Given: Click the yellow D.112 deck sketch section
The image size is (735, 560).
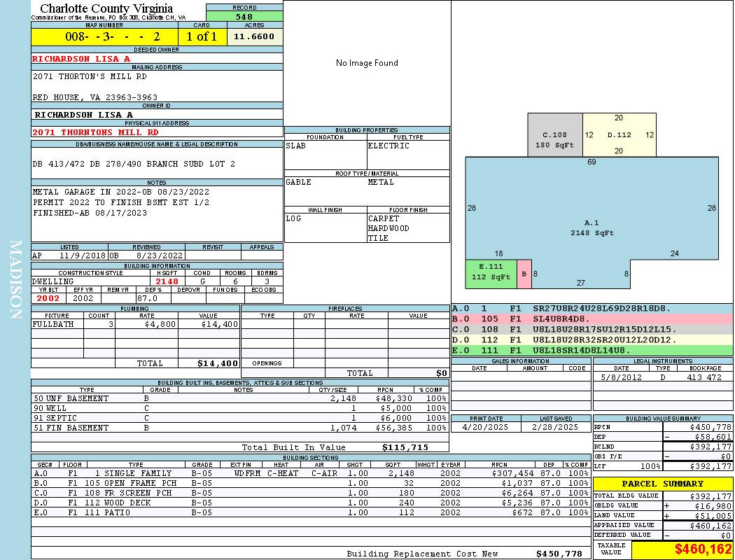Looking at the screenshot, I should [x=619, y=135].
